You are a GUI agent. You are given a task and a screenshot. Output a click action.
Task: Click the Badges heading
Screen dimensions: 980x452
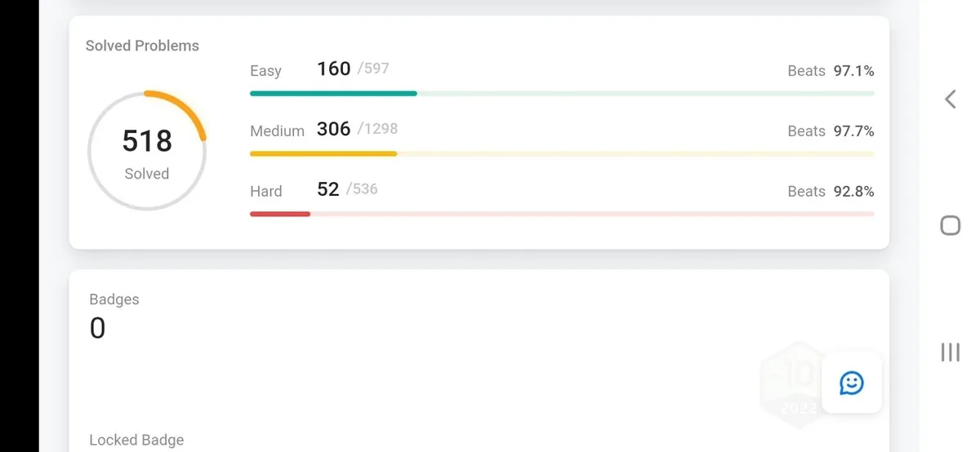(x=114, y=299)
